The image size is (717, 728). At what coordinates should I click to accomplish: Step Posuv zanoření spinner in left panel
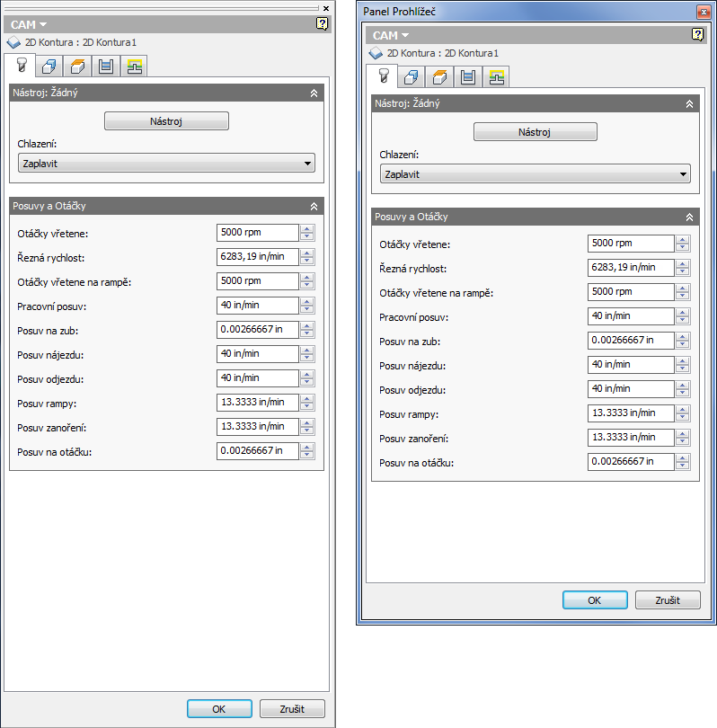coord(306,426)
